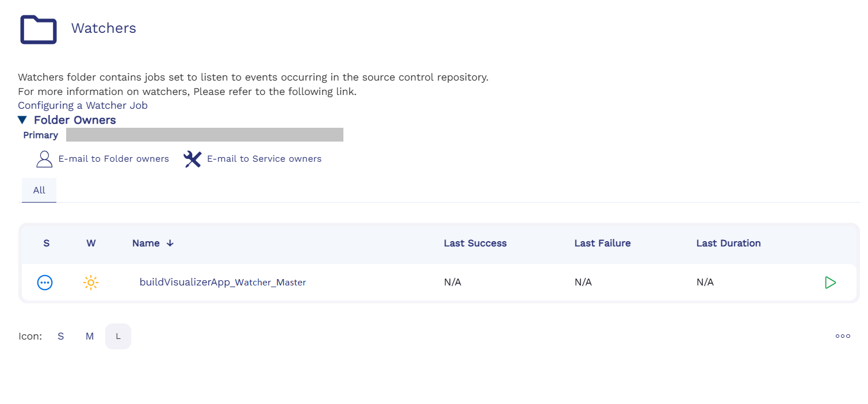Screen dimensions: 868x404
Task: Click the sunny weather health icon
Action: pyautogui.click(x=91, y=283)
